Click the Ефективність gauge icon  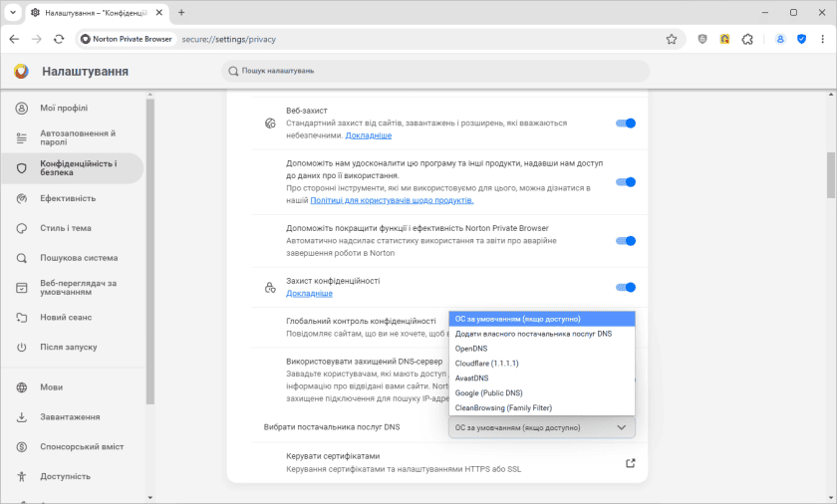tap(21, 198)
